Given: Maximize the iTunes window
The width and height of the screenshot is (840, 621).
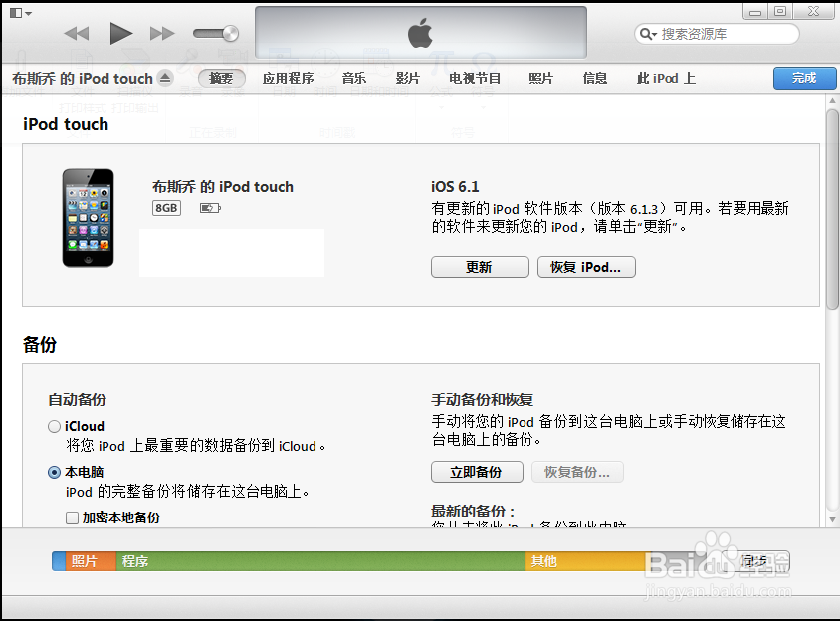Looking at the screenshot, I should [780, 12].
